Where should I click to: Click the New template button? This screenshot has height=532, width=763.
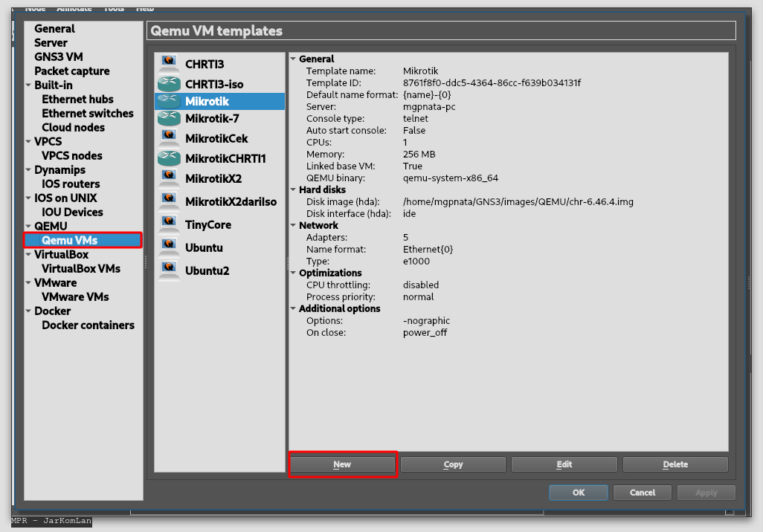[342, 464]
